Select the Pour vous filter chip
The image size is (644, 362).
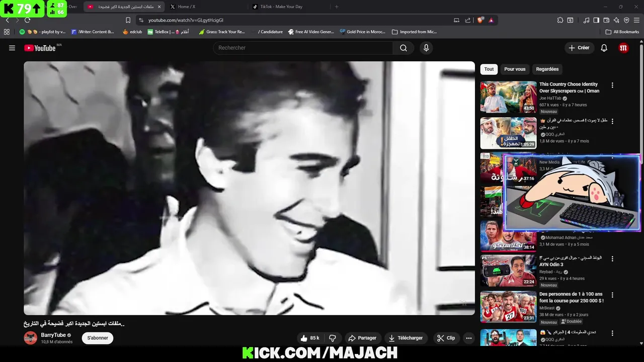click(x=515, y=69)
